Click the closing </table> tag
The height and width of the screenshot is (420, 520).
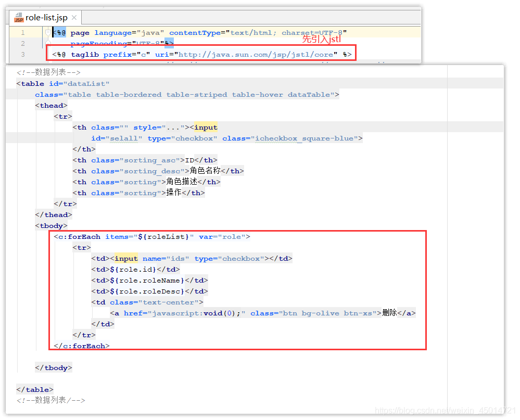tap(35, 390)
